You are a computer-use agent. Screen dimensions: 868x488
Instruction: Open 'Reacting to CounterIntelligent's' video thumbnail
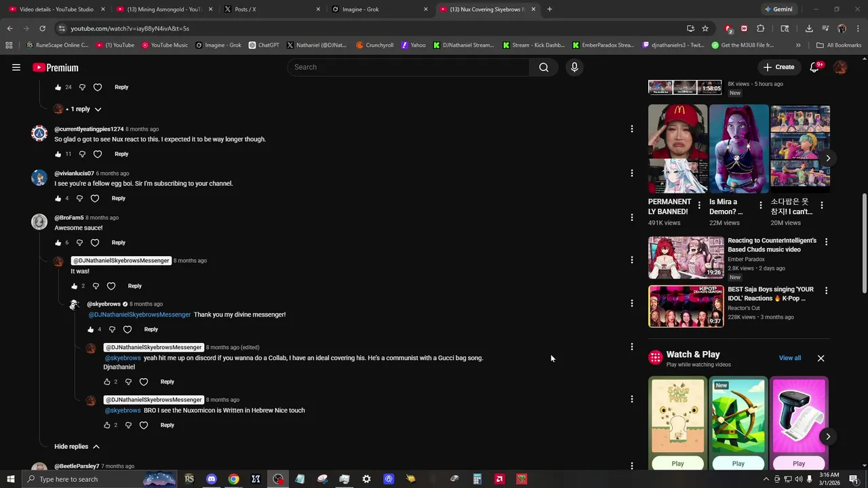click(x=686, y=258)
